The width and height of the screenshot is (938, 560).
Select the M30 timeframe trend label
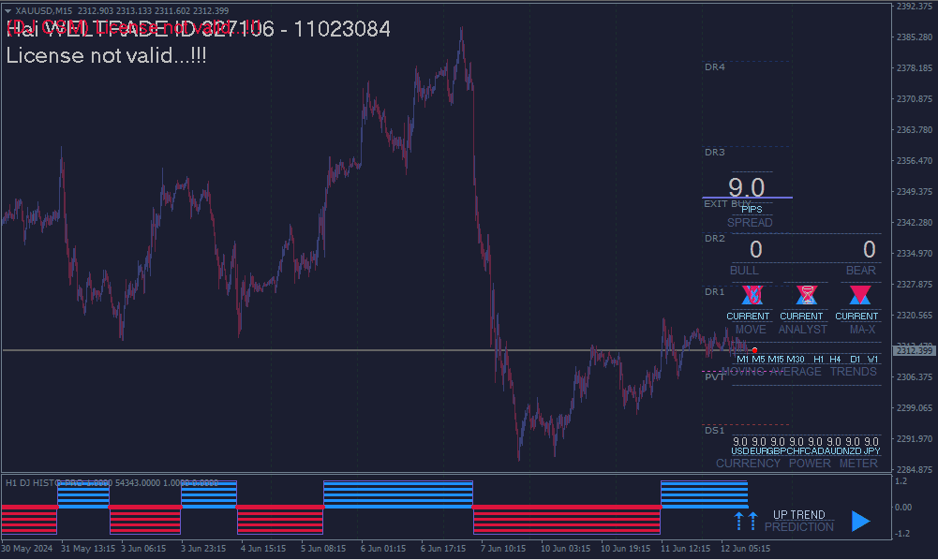click(x=796, y=360)
